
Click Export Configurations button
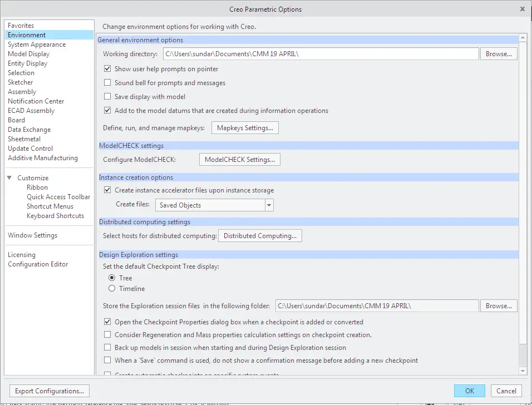50,391
